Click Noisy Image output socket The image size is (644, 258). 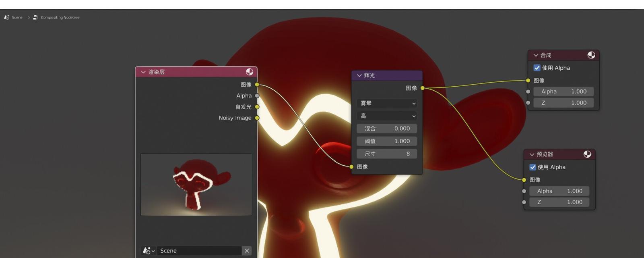coord(257,118)
